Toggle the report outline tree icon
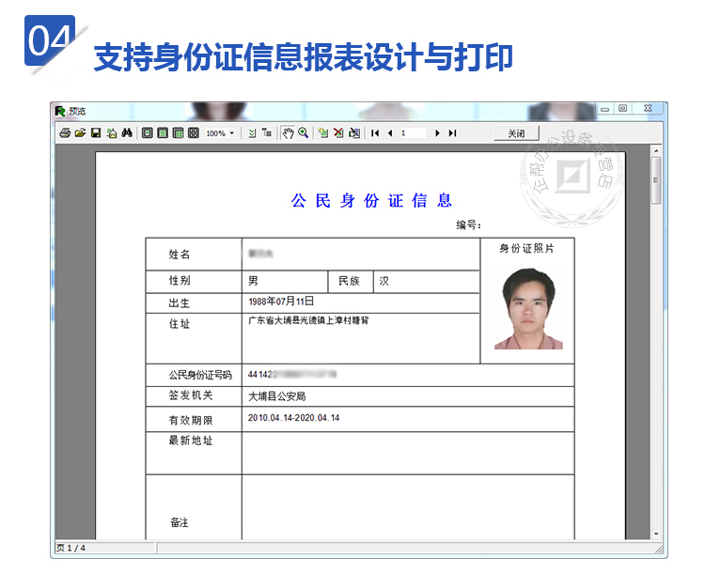The height and width of the screenshot is (588, 705). click(x=267, y=133)
